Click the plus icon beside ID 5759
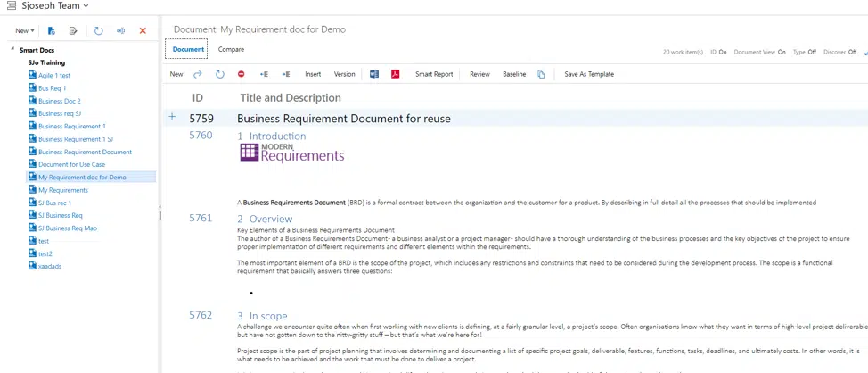This screenshot has height=373, width=868. tap(172, 117)
